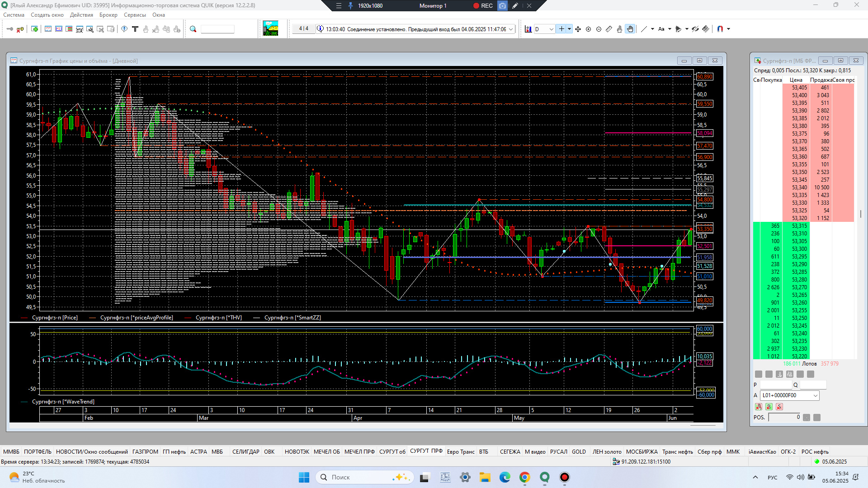The height and width of the screenshot is (488, 868).
Task: Expand the trading account L01+00000F00 dropdown
Action: pos(816,395)
